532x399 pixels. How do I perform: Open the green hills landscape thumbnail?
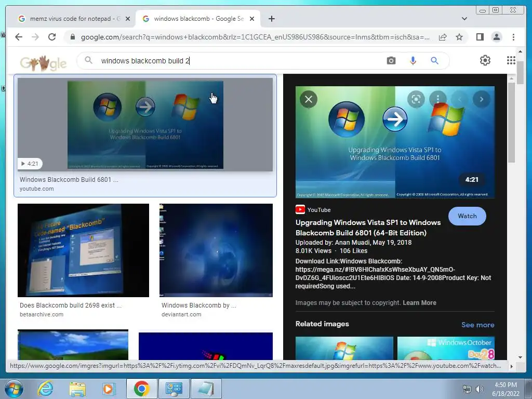73,344
